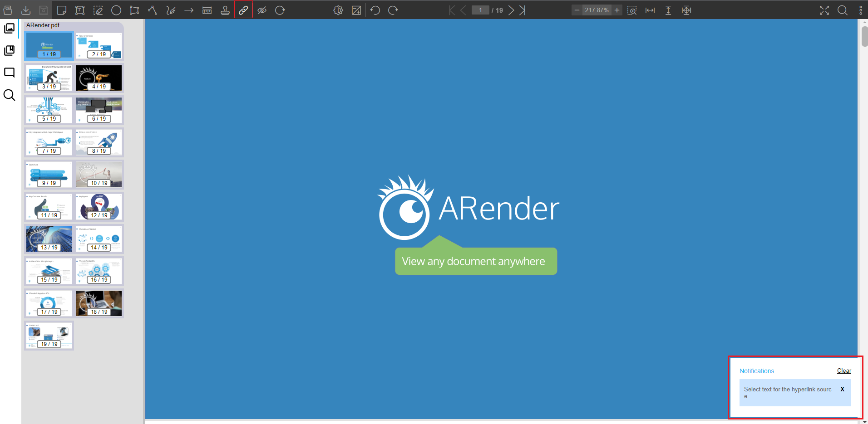Viewport: 868px width, 424px height.
Task: Open the search panel in left sidebar
Action: [x=9, y=95]
